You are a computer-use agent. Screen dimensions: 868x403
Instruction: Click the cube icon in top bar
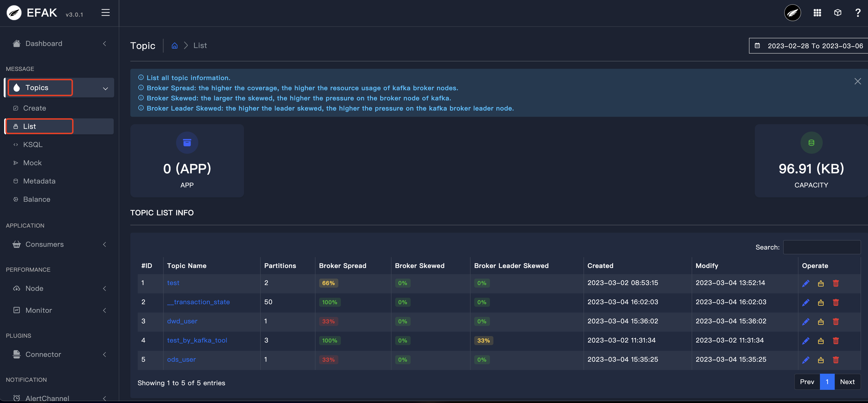click(838, 13)
